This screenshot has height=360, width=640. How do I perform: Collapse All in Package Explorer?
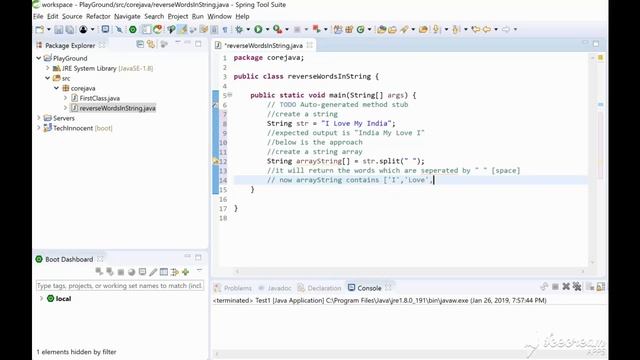140,44
